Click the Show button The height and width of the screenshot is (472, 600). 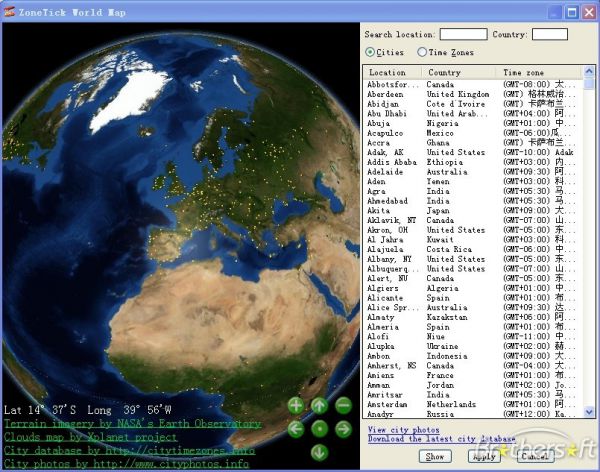click(x=435, y=456)
